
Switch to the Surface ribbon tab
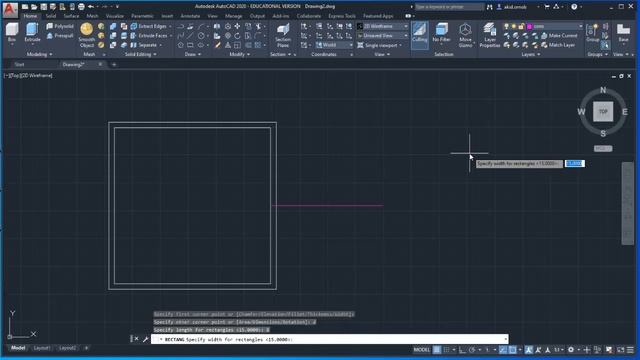pos(71,16)
